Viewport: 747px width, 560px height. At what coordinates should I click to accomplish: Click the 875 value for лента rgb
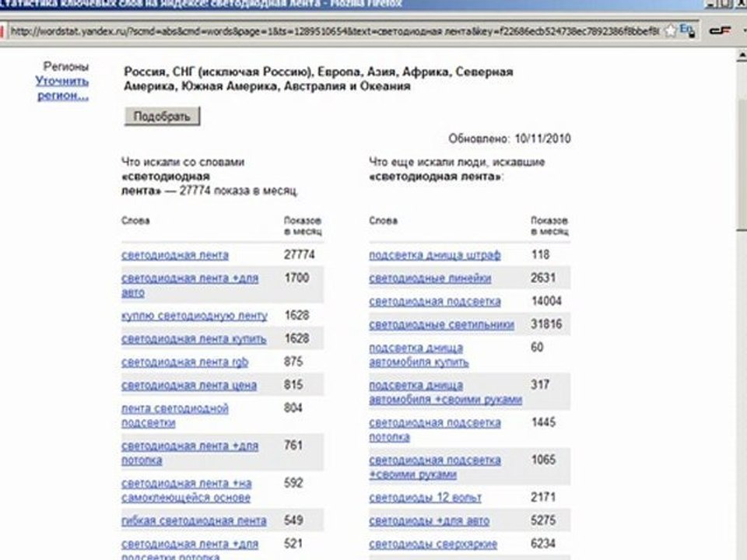coord(293,362)
